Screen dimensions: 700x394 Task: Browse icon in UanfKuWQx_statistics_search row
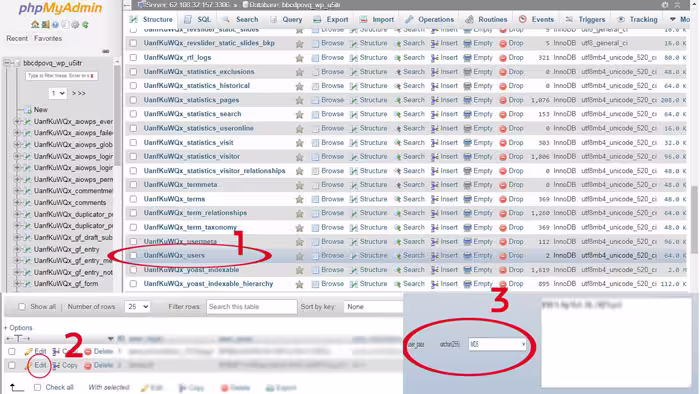point(315,114)
